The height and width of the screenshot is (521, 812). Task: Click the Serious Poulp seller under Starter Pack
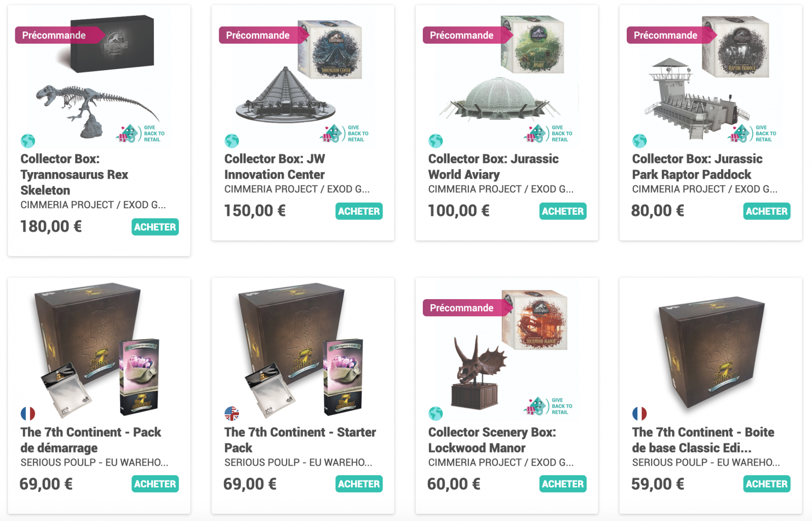click(x=298, y=462)
